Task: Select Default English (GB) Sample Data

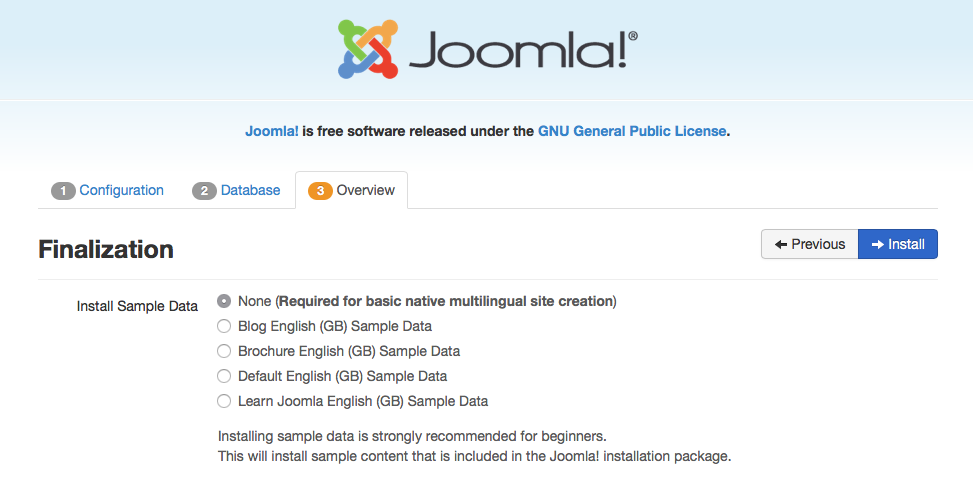Action: (224, 376)
